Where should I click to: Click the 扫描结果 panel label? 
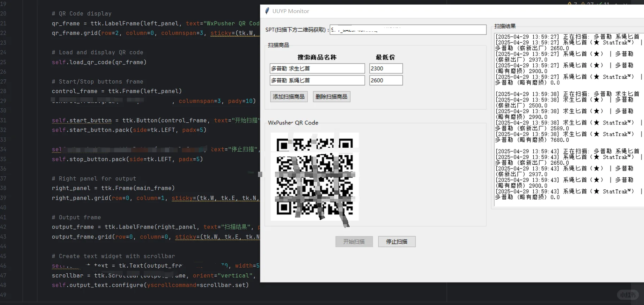click(505, 26)
